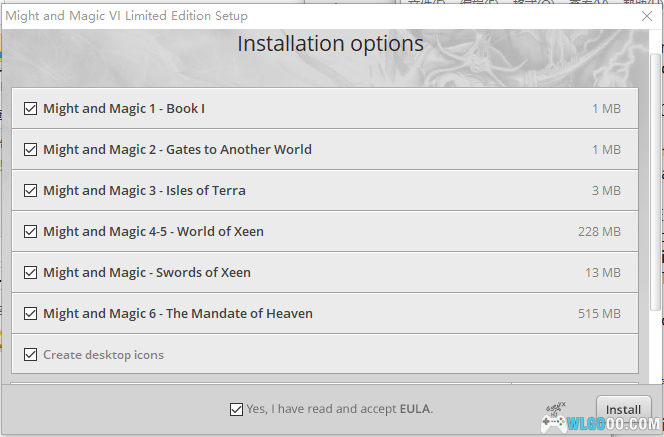
Task: Click the Create desktop icons label text
Action: pyautogui.click(x=103, y=354)
